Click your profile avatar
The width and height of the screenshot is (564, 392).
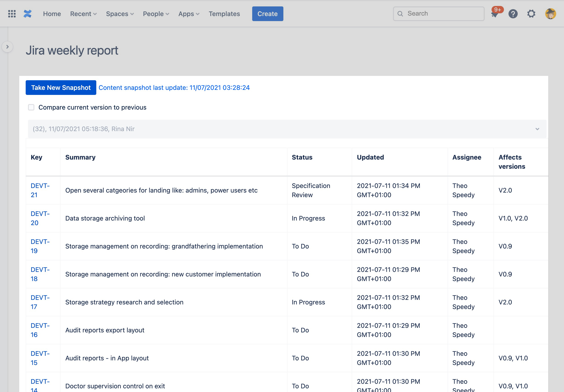coord(550,14)
